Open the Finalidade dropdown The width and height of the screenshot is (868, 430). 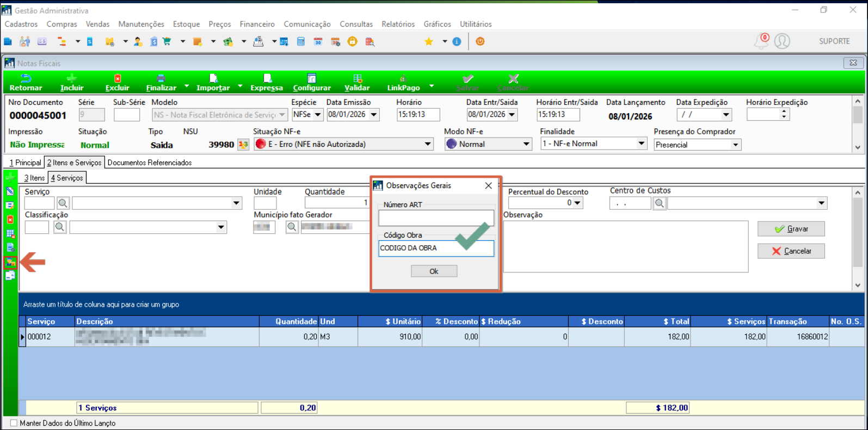[x=641, y=144]
